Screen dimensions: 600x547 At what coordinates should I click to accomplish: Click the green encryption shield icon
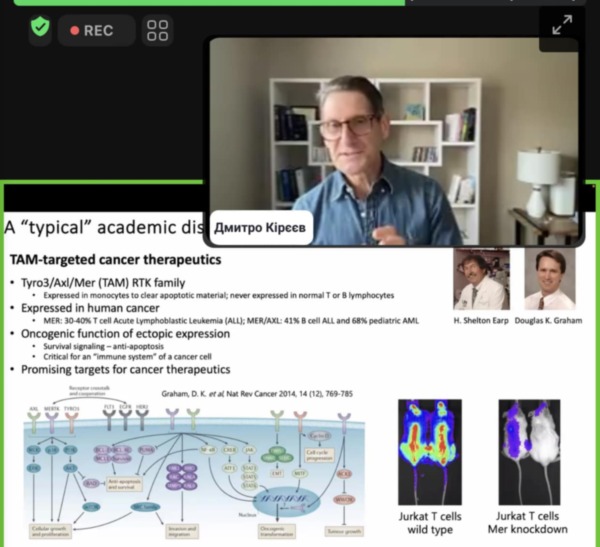(x=39, y=29)
